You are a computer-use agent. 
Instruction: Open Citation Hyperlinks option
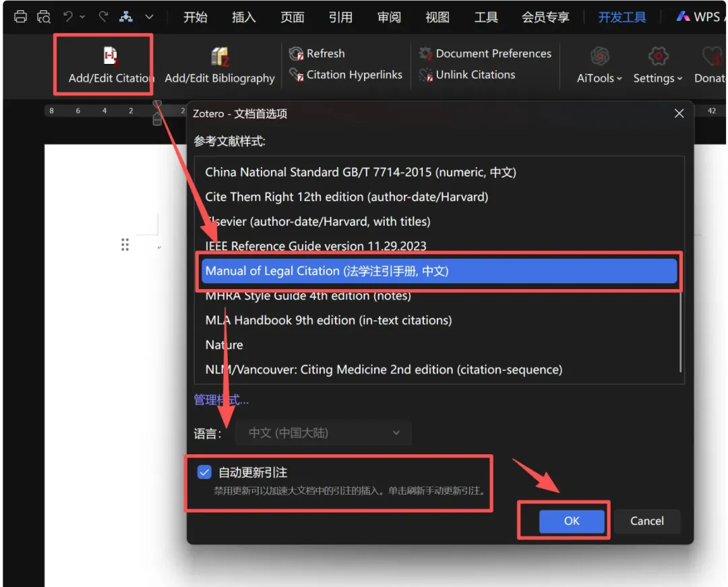tap(345, 75)
